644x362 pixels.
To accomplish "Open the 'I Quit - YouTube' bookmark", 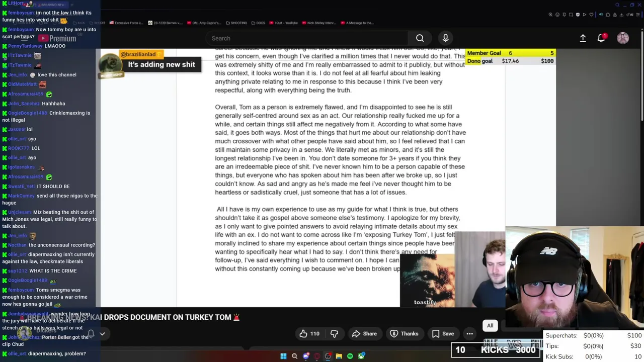I will pyautogui.click(x=284, y=23).
